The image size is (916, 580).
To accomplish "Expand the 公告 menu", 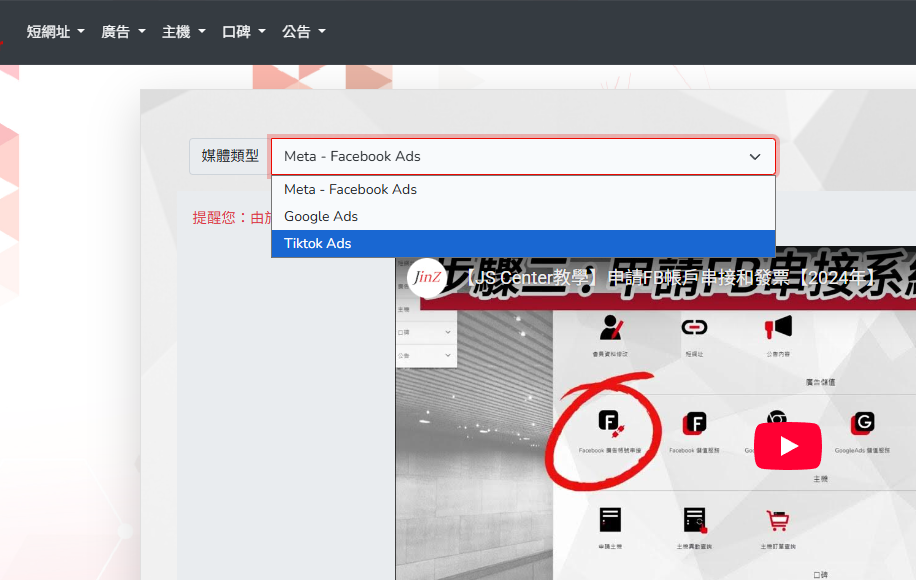I will tap(303, 32).
